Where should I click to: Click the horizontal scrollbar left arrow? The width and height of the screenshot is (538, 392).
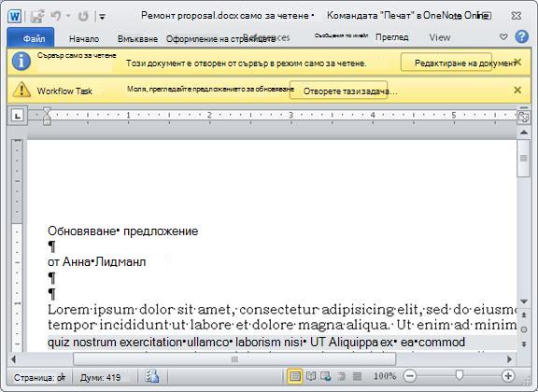pyautogui.click(x=14, y=359)
